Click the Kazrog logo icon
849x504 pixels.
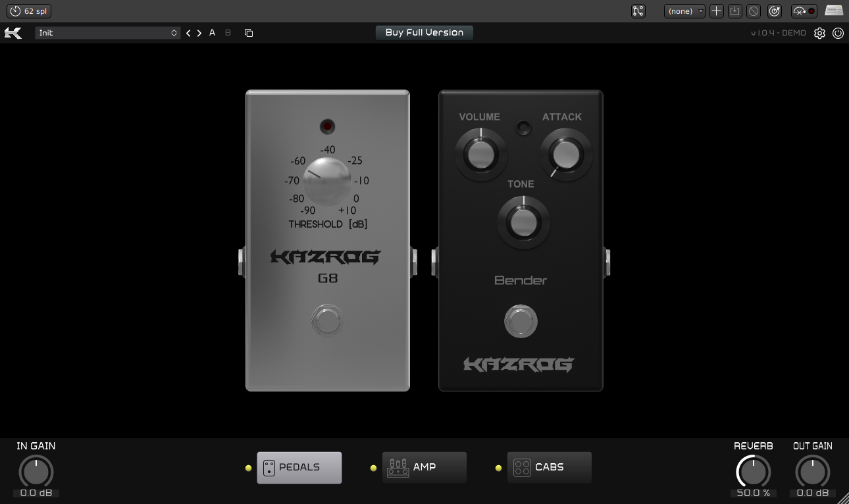point(13,33)
